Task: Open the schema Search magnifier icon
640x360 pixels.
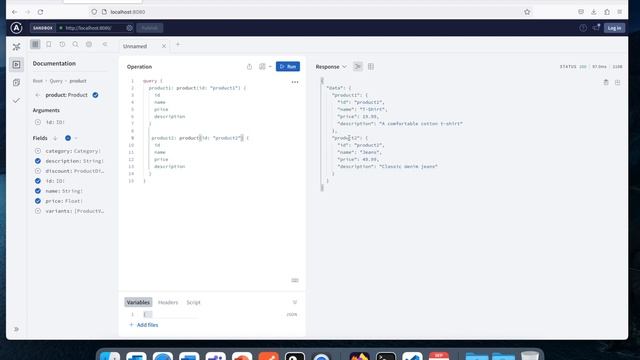Action: coord(76,44)
